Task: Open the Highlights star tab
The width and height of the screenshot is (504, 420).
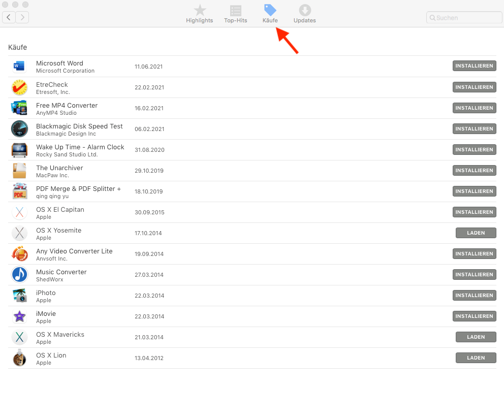Action: 199,14
